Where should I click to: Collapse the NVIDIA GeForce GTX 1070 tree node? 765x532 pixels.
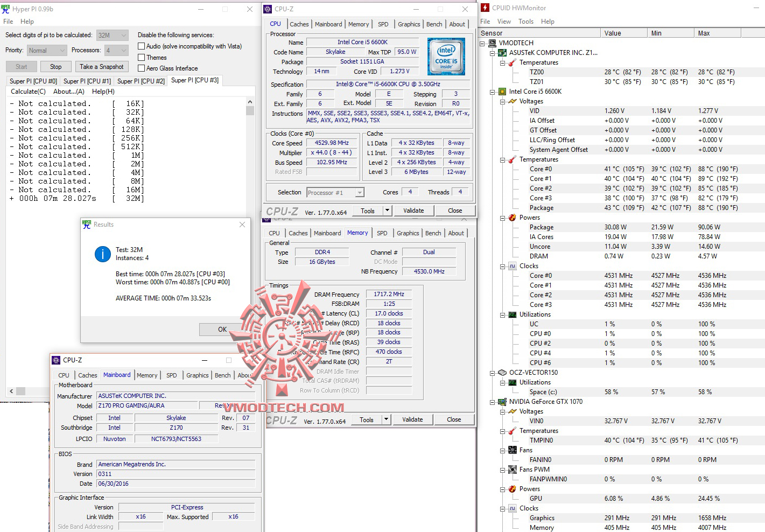pos(492,402)
